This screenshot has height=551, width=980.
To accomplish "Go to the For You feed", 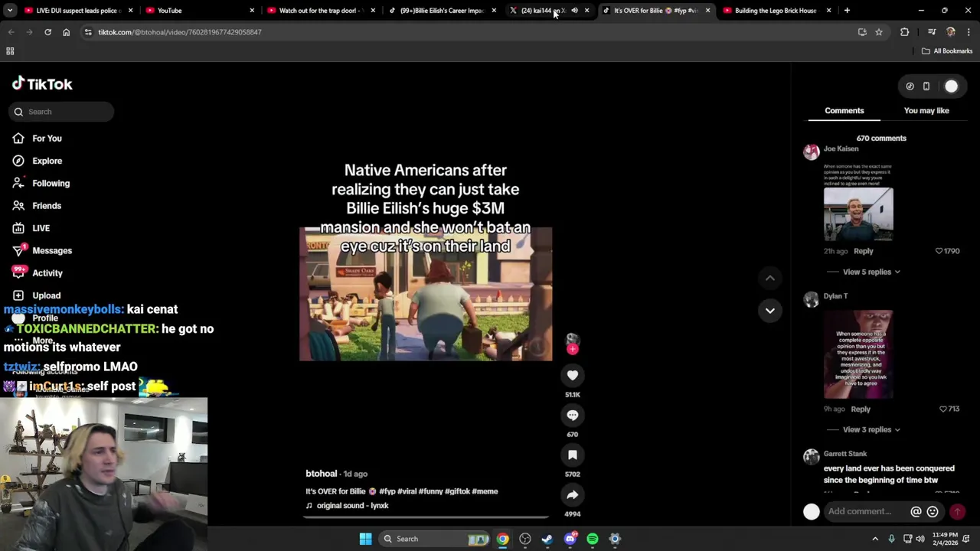I will point(47,139).
